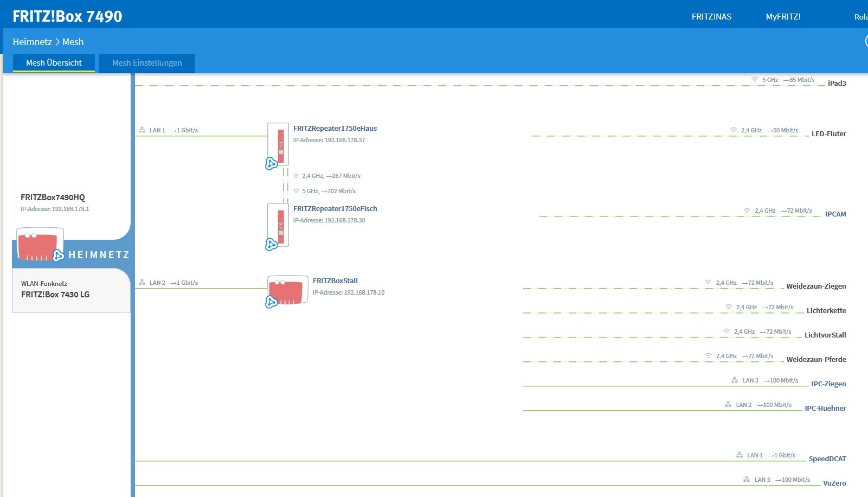Viewport: 868px width, 497px height.
Task: Click LAN 1 icon to FRITZRepeater1750eHaus
Action: (x=142, y=130)
